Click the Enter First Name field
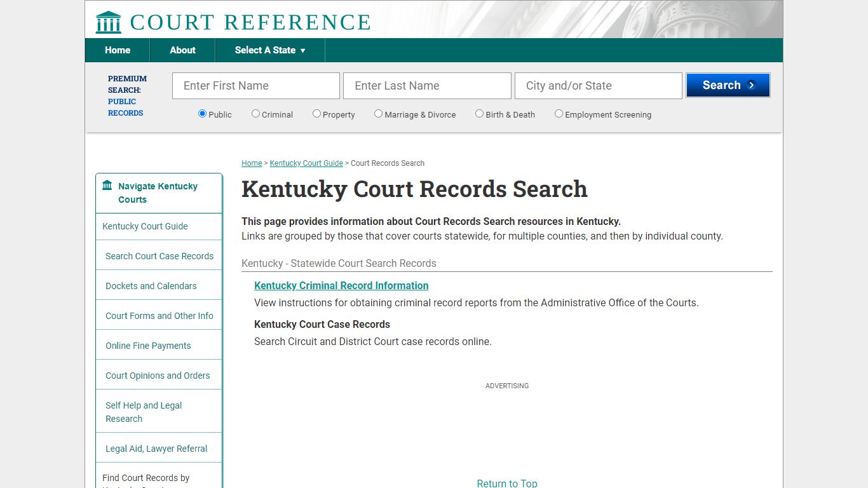Viewport: 868px width, 488px height. [x=256, y=86]
